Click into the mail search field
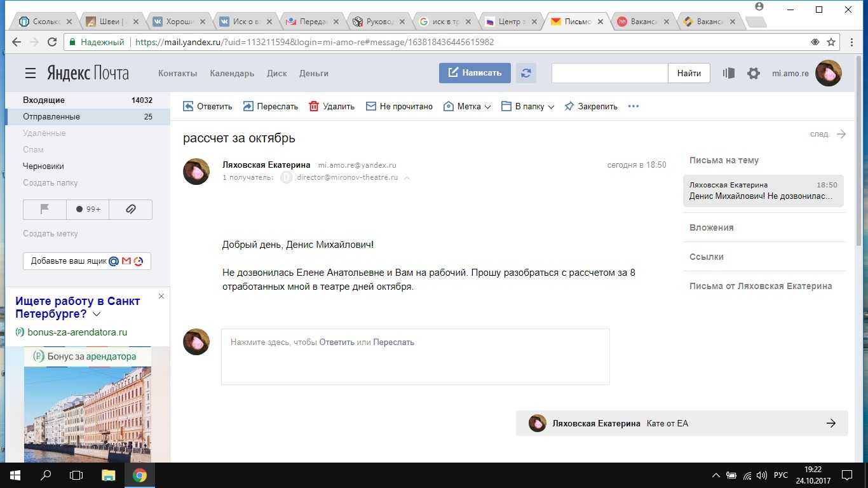The image size is (868, 488). 609,73
